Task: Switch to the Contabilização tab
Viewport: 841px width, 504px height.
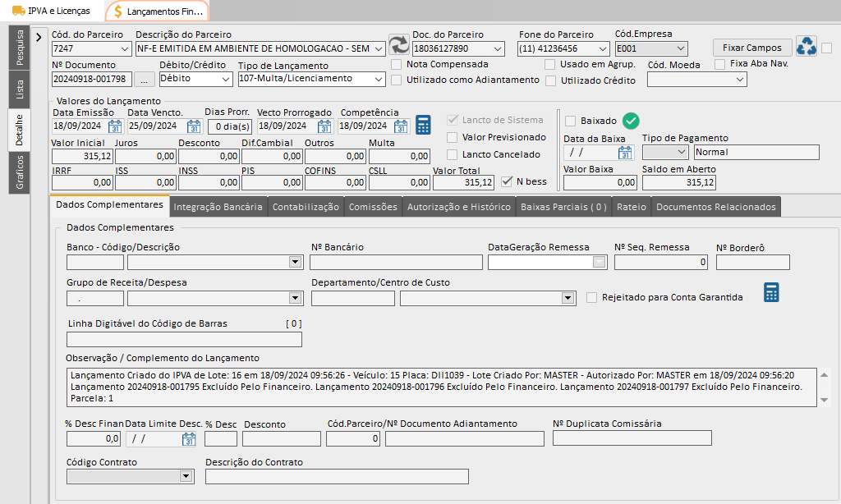Action: point(306,207)
